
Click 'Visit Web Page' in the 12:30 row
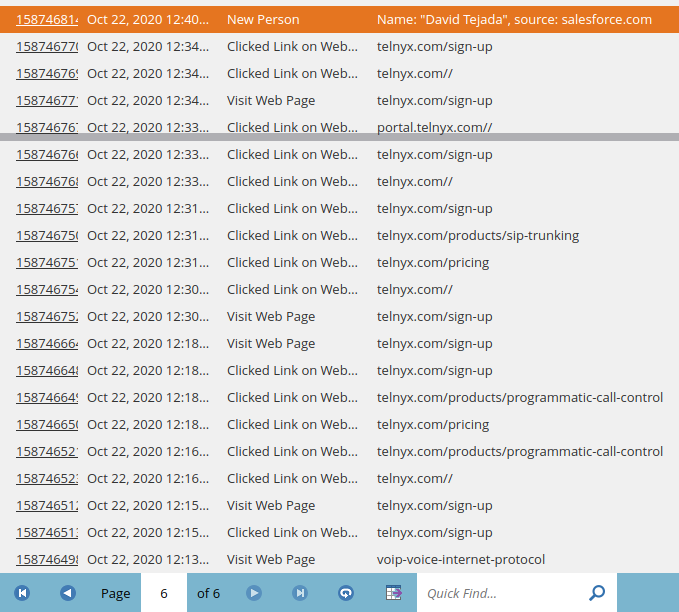pyautogui.click(x=271, y=317)
